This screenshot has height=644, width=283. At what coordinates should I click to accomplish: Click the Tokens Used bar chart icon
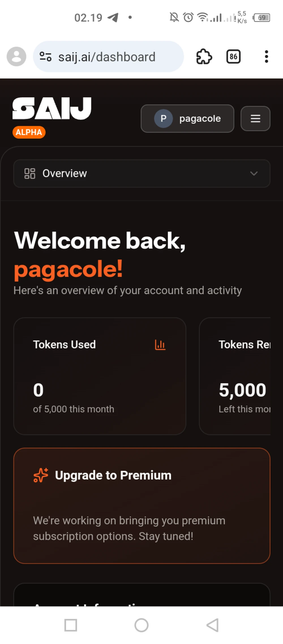[x=160, y=345]
